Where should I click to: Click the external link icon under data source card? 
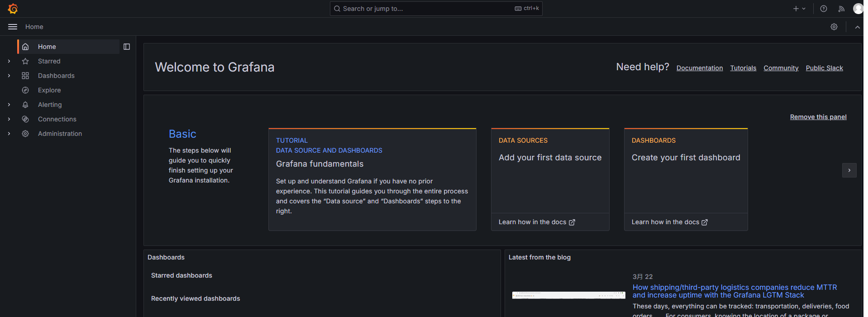572,222
